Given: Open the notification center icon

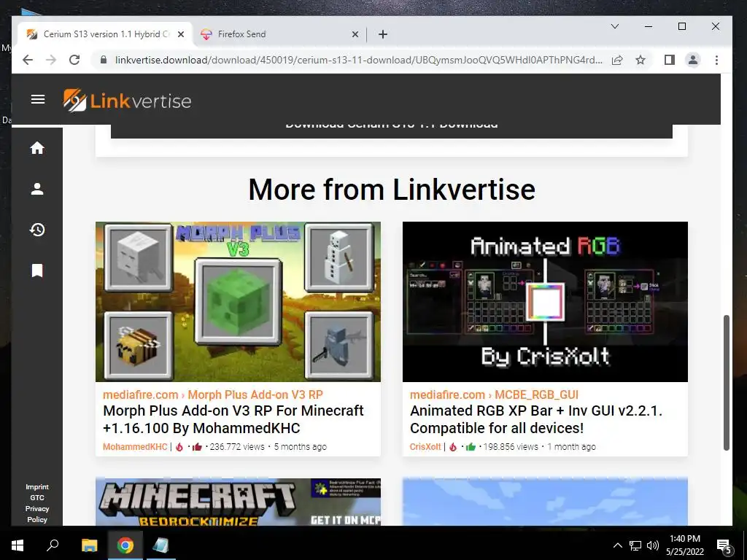Looking at the screenshot, I should pos(724,546).
